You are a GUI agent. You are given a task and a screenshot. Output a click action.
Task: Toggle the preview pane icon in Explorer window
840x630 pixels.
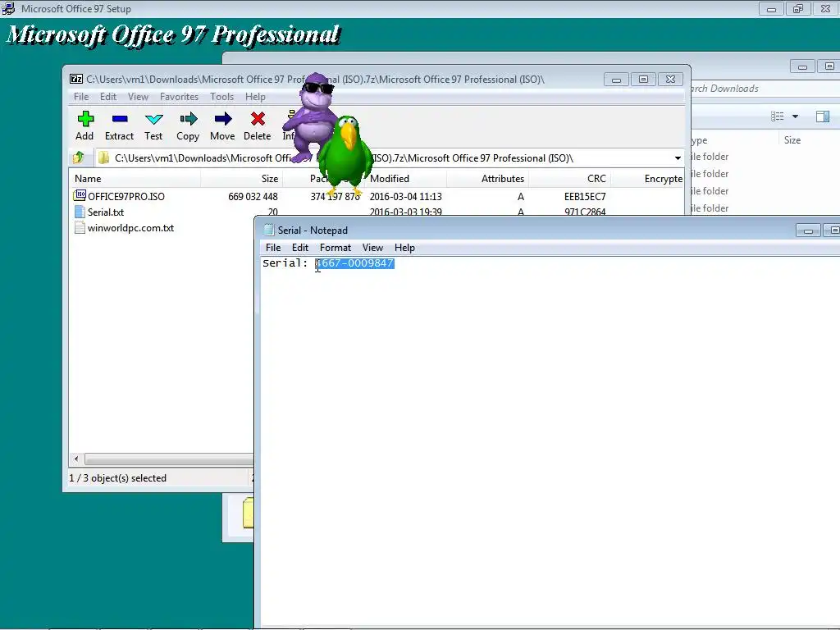823,116
